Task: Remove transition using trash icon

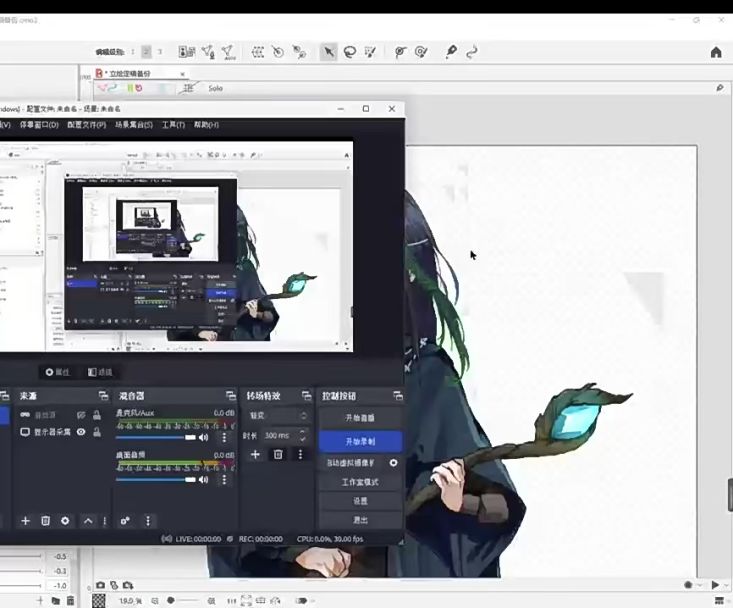Action: [x=278, y=454]
